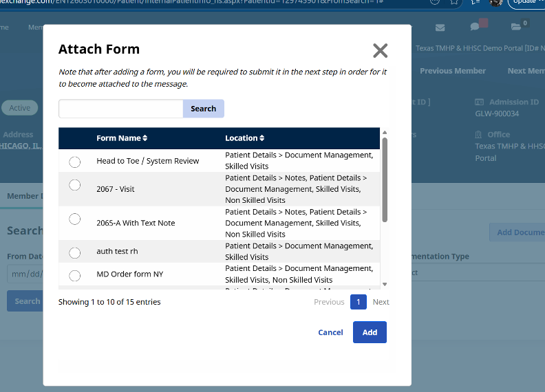Click the form search text field

(121, 109)
